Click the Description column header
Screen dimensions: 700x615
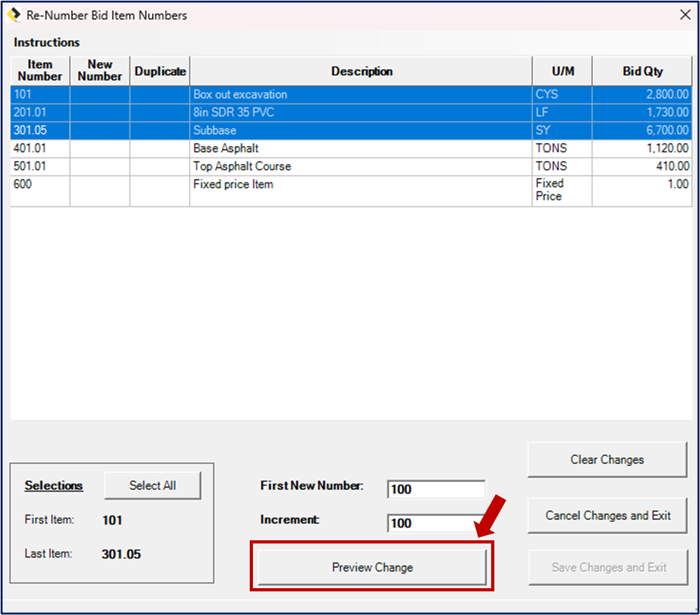pyautogui.click(x=361, y=71)
